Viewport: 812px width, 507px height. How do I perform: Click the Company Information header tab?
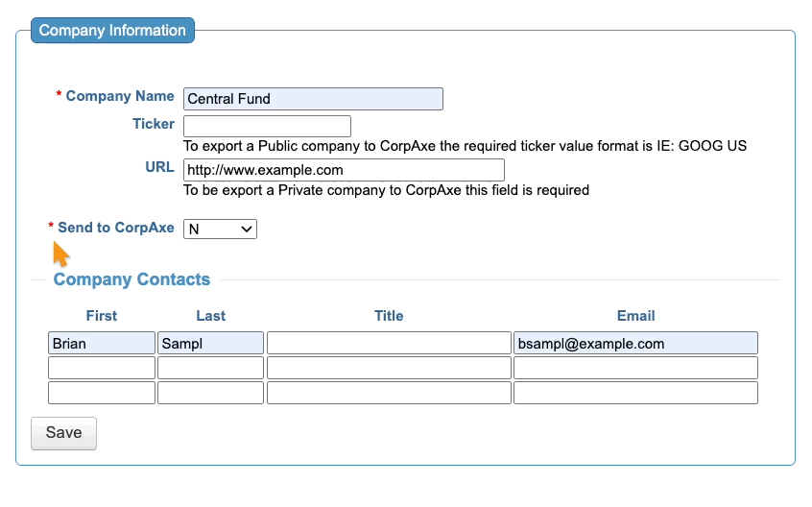(112, 31)
